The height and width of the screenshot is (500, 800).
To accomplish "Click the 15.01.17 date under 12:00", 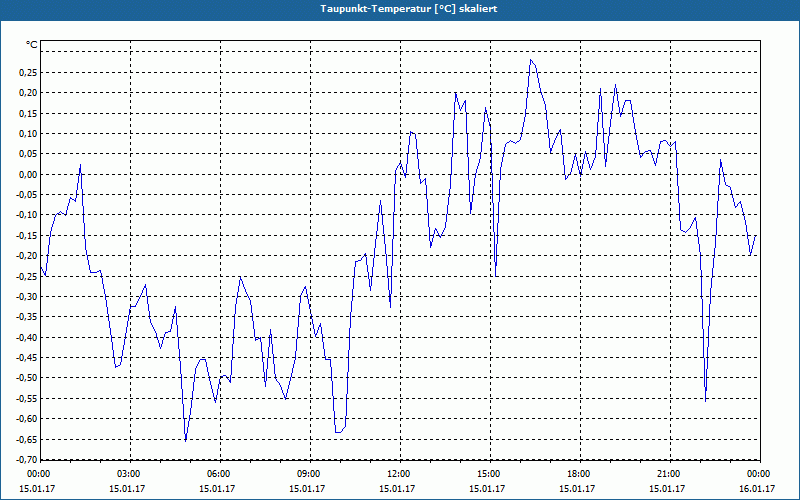I will [397, 489].
